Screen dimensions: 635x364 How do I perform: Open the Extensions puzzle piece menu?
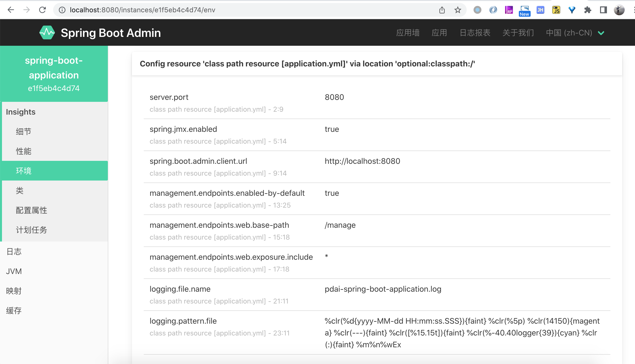pos(588,10)
